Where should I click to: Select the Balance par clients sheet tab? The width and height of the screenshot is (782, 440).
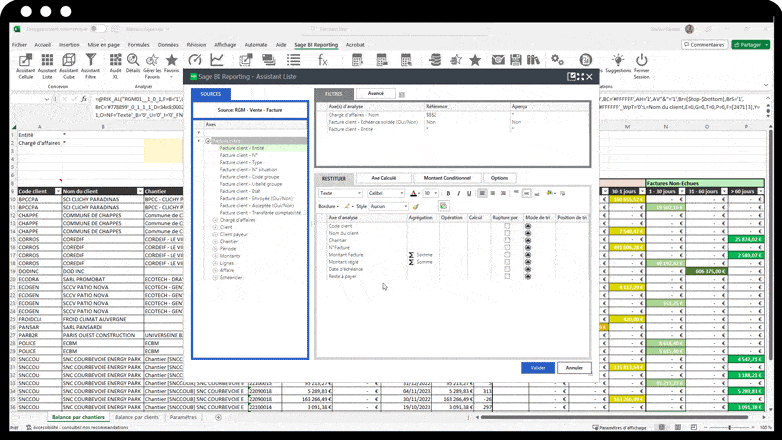[137, 417]
